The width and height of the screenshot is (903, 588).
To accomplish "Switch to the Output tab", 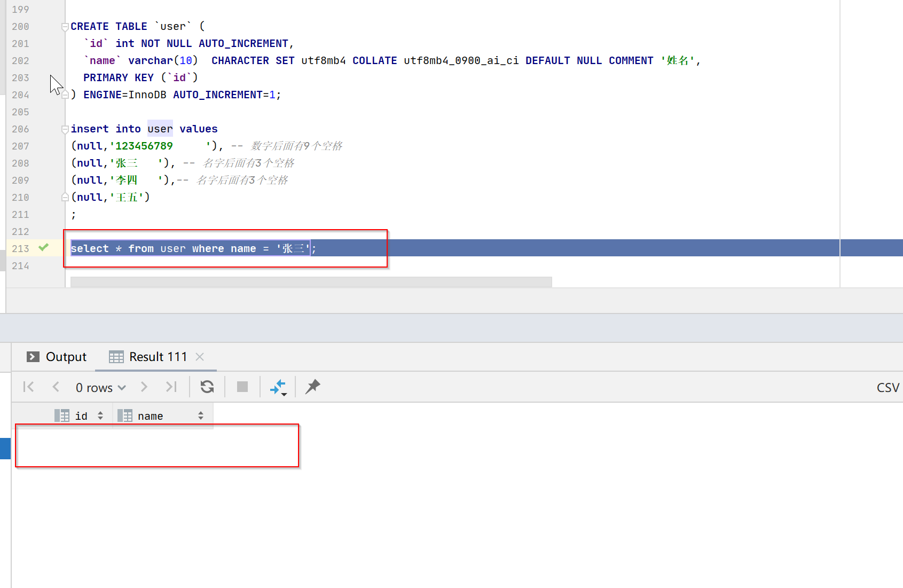I will pyautogui.click(x=65, y=356).
